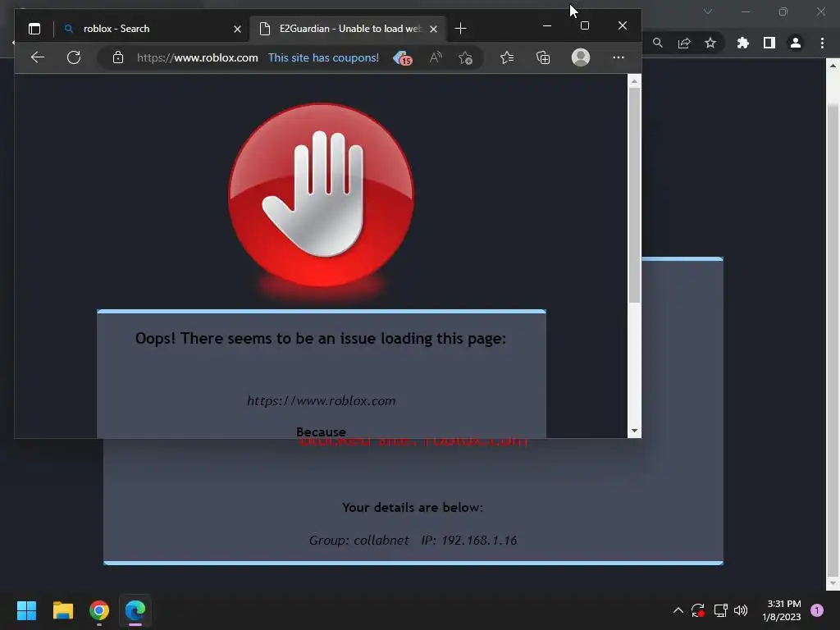This screenshot has height=630, width=840.
Task: Click 'Group: collabnet' text
Action: click(x=359, y=540)
